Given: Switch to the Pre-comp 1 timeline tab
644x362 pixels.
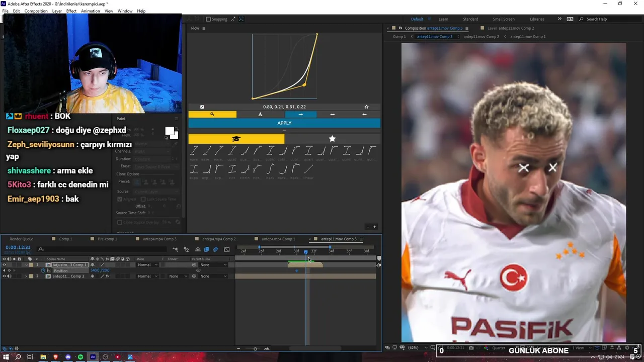Looking at the screenshot, I should (107, 239).
